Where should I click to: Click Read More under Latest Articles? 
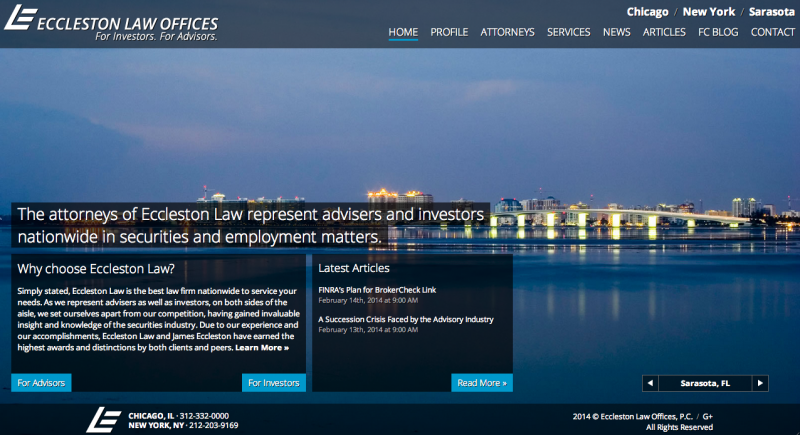click(482, 382)
